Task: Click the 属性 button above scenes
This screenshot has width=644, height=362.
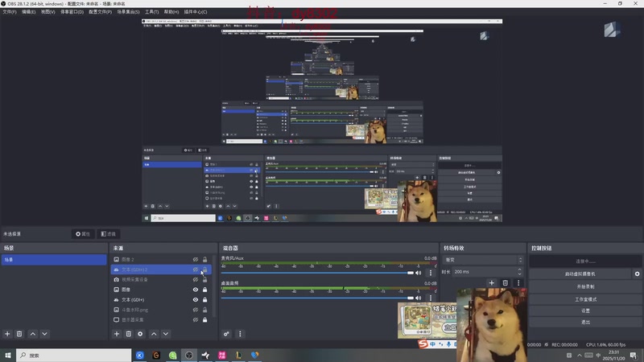Action: tap(83, 234)
